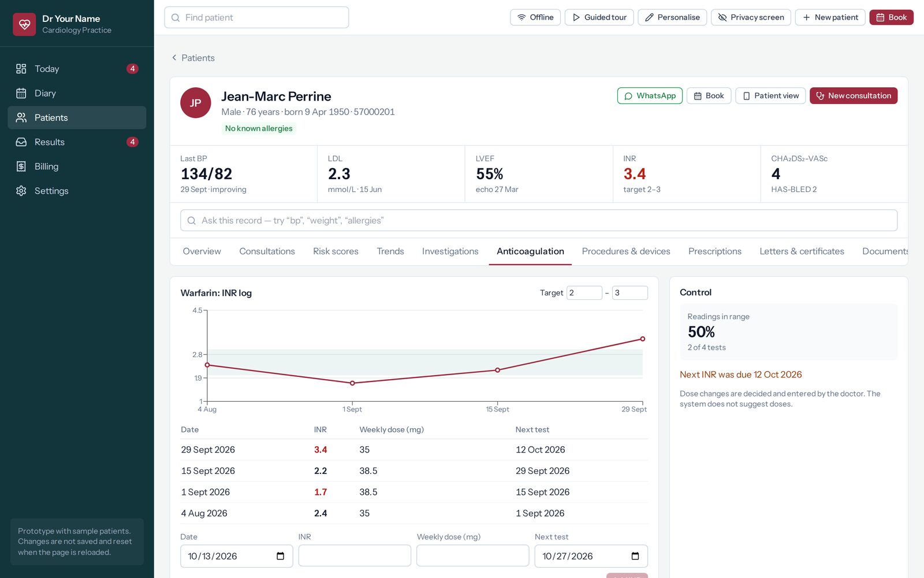Open the Procedures & devices tab
Screen dimensions: 924x578
626,251
